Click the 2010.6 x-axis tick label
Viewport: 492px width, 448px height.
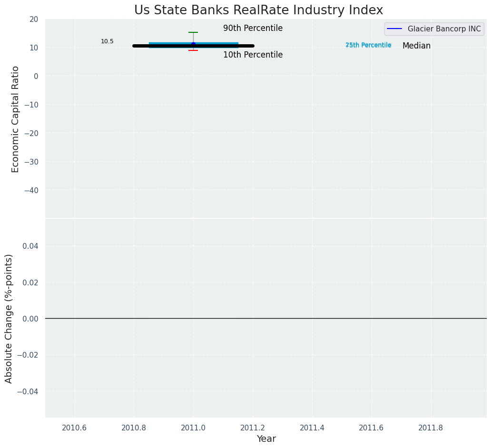(74, 428)
